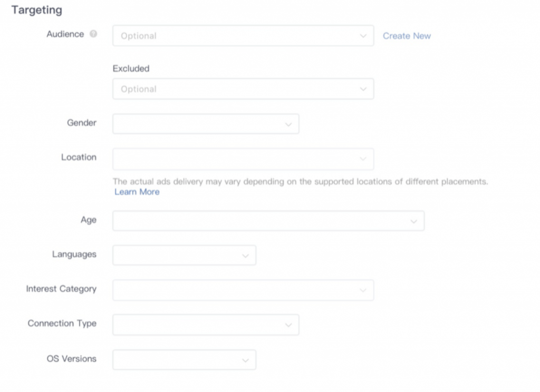Click the Audience help question-mark icon
540x392 pixels.
click(93, 34)
